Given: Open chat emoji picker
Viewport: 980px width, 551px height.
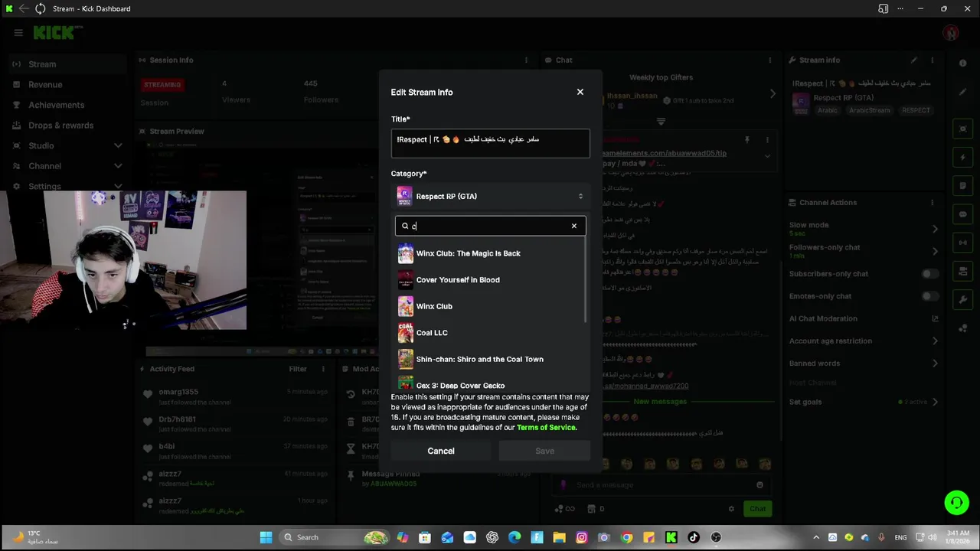Looking at the screenshot, I should pos(759,484).
